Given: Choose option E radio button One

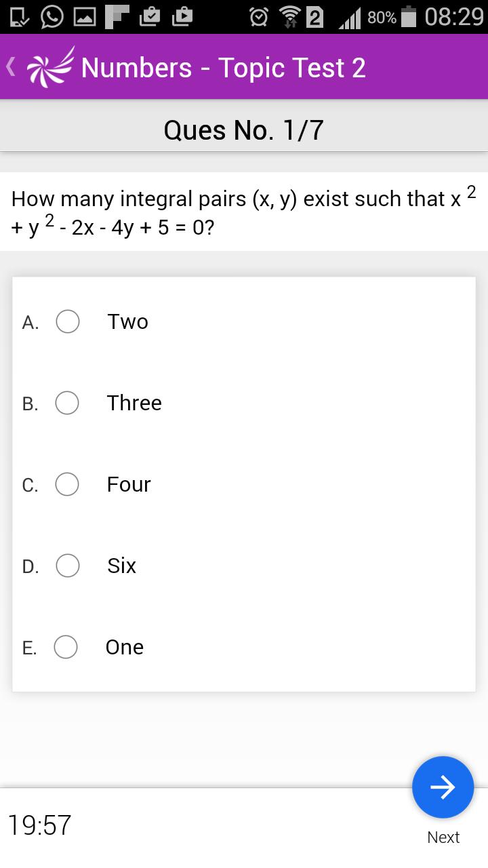Looking at the screenshot, I should (66, 647).
